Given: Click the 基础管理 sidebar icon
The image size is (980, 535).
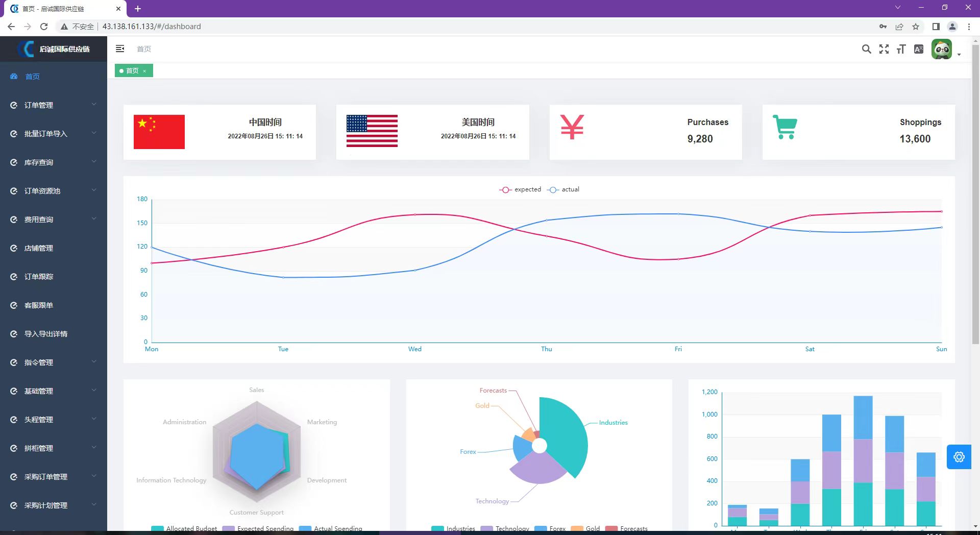Looking at the screenshot, I should click(14, 391).
